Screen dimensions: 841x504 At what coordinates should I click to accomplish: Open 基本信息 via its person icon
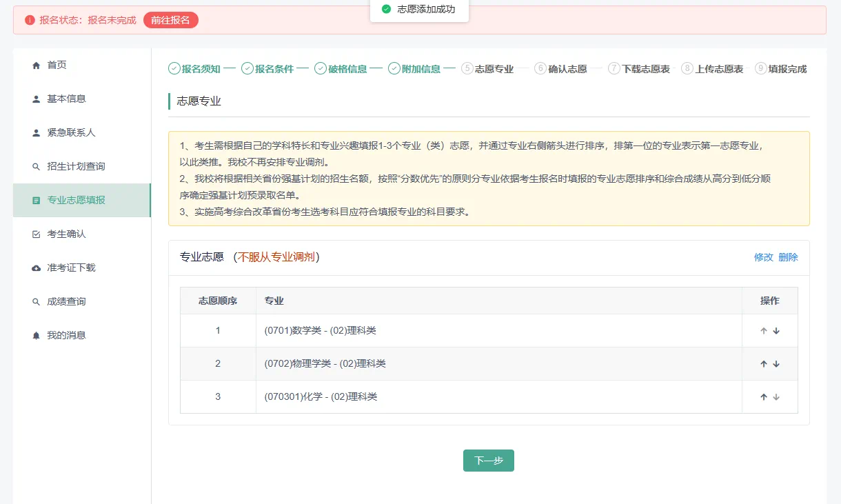35,99
